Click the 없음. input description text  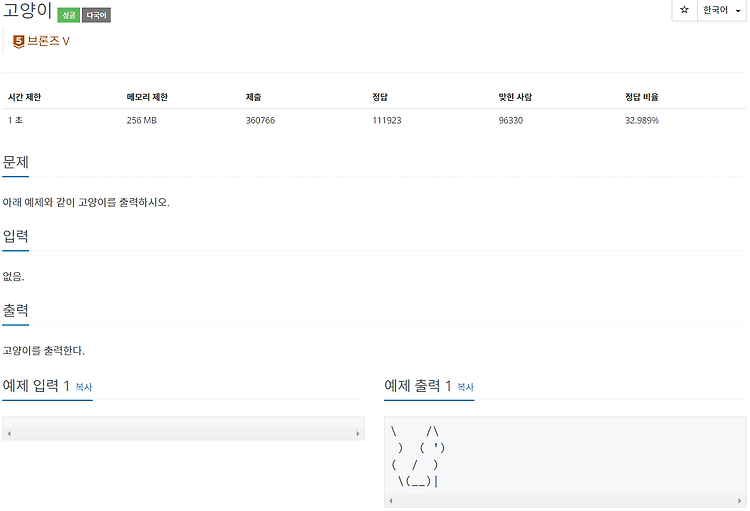click(13, 277)
